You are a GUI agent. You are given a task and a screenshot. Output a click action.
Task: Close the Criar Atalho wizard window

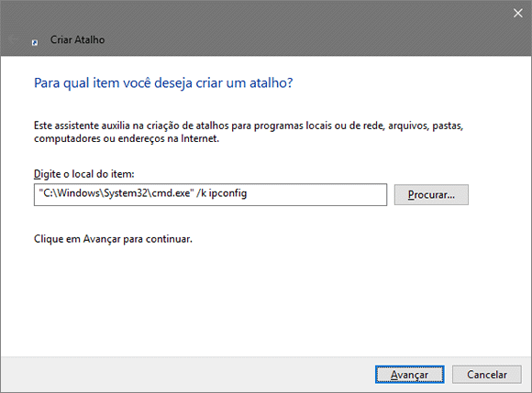pyautogui.click(x=517, y=13)
